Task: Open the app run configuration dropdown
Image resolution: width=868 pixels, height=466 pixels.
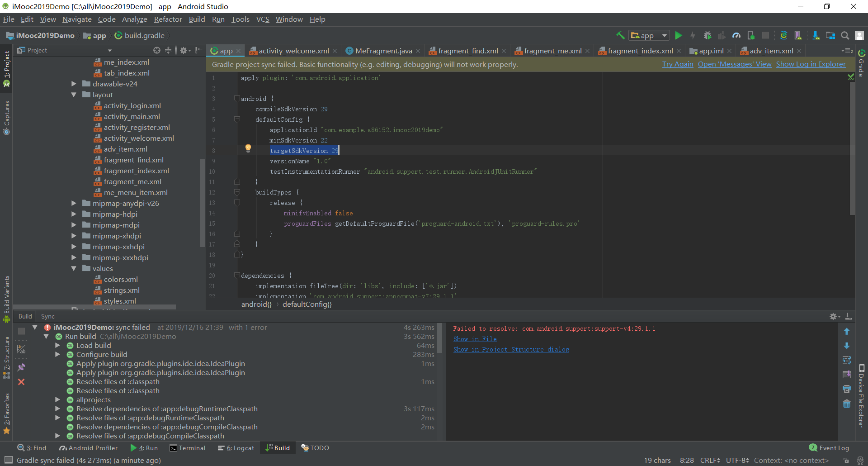Action: (x=649, y=35)
